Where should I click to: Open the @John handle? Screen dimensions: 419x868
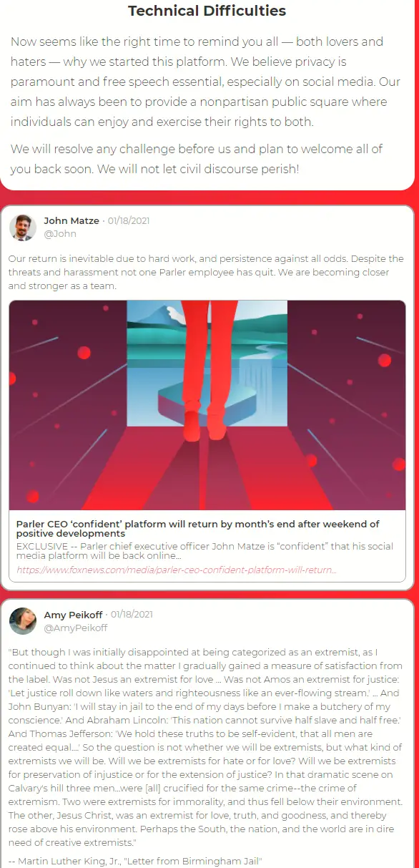point(60,234)
